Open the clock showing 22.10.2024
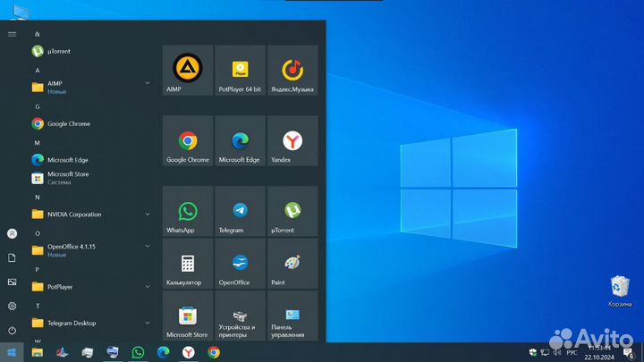 pyautogui.click(x=599, y=352)
